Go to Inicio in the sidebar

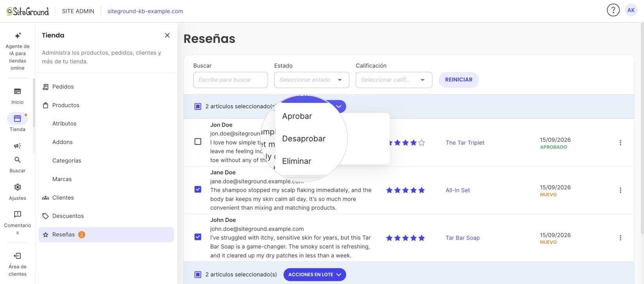(x=17, y=96)
